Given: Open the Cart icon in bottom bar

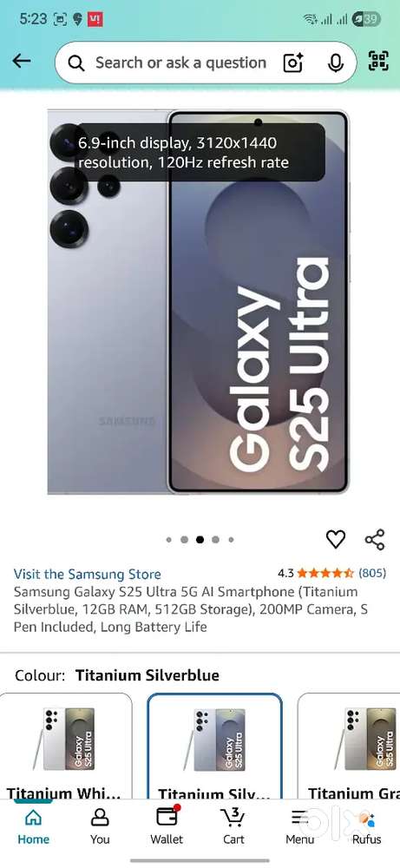Looking at the screenshot, I should click(x=233, y=825).
